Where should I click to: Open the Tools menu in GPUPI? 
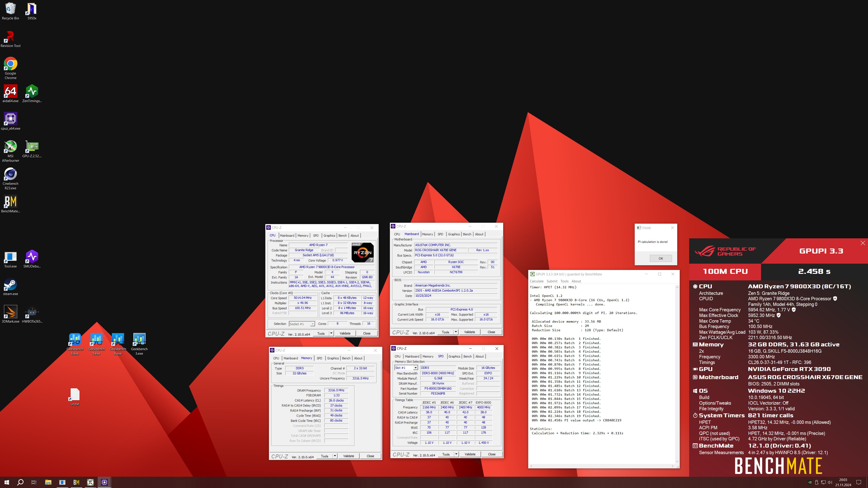point(564,281)
